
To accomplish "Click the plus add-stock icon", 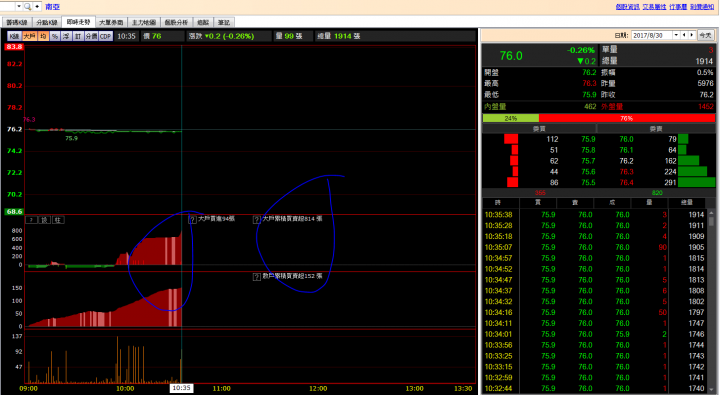I will 37,6.
